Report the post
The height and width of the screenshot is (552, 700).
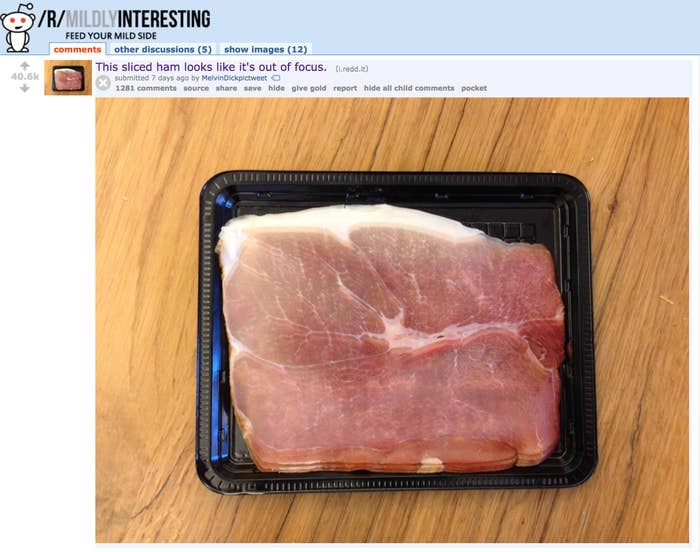tap(345, 88)
